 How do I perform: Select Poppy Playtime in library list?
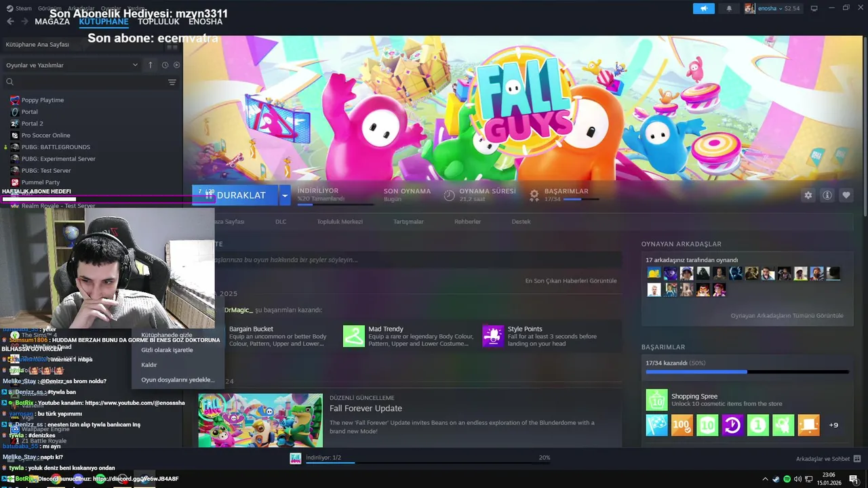(x=43, y=100)
